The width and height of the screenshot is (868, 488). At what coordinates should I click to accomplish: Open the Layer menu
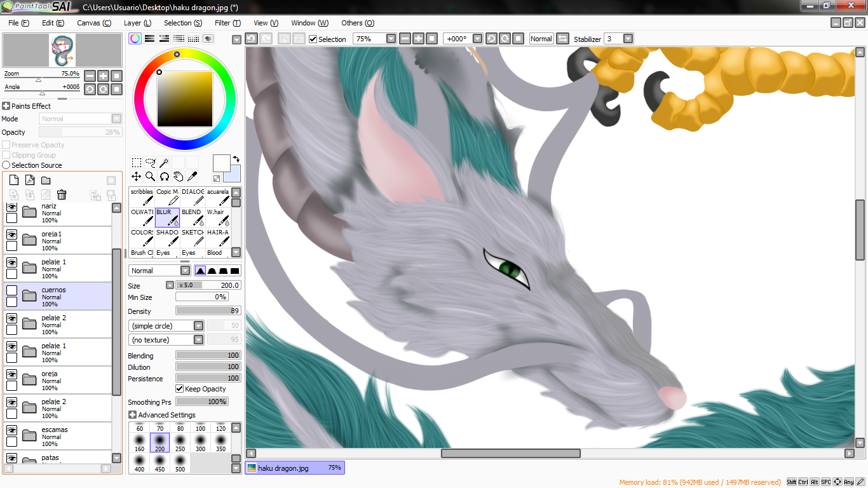click(137, 23)
